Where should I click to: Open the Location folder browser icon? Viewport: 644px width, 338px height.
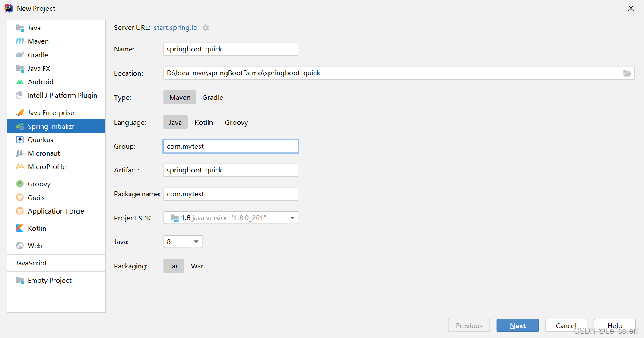pos(627,73)
